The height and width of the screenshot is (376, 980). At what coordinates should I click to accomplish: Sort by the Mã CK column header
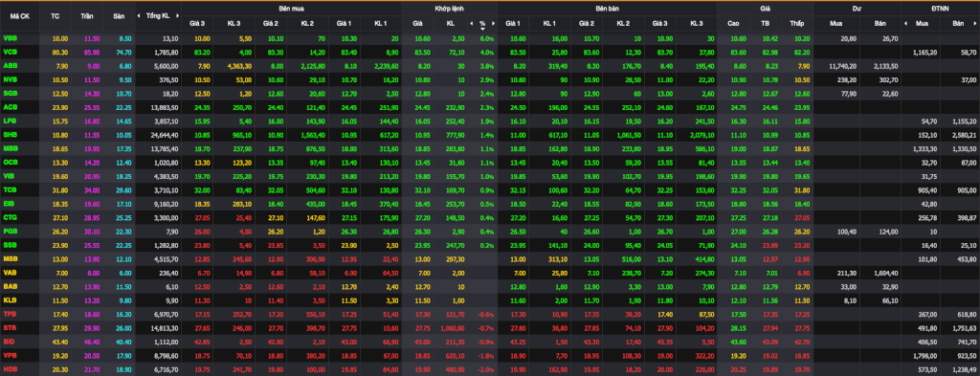pos(19,15)
